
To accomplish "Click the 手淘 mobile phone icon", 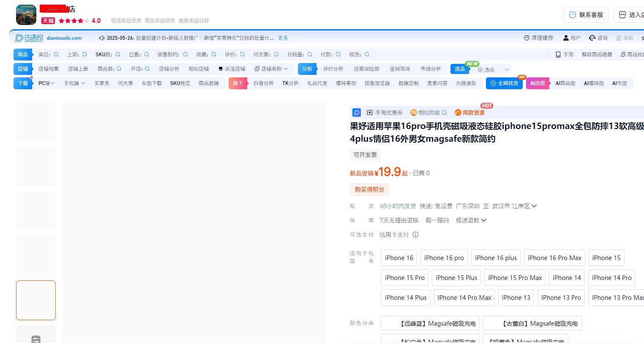I will (x=558, y=55).
